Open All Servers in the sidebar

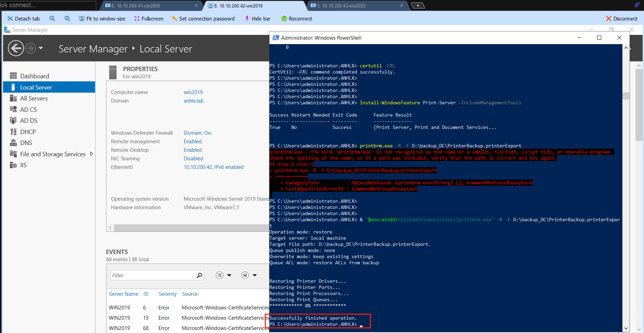34,98
